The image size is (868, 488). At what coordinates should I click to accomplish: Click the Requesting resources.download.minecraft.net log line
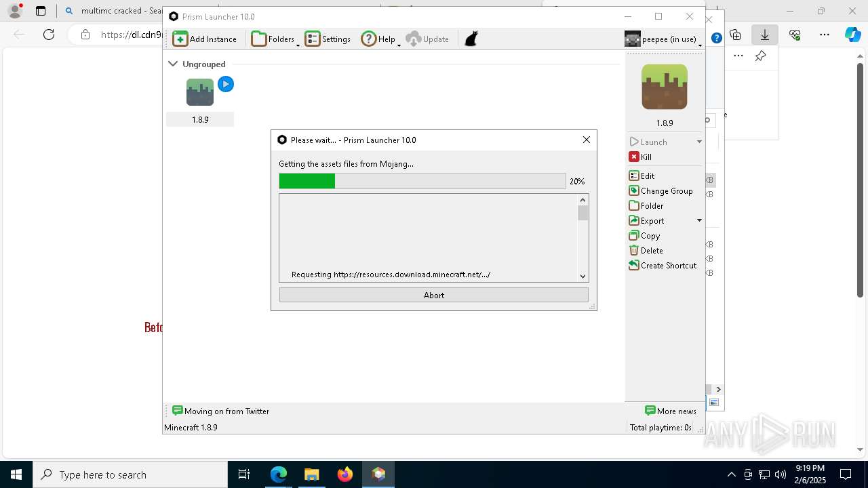click(391, 274)
